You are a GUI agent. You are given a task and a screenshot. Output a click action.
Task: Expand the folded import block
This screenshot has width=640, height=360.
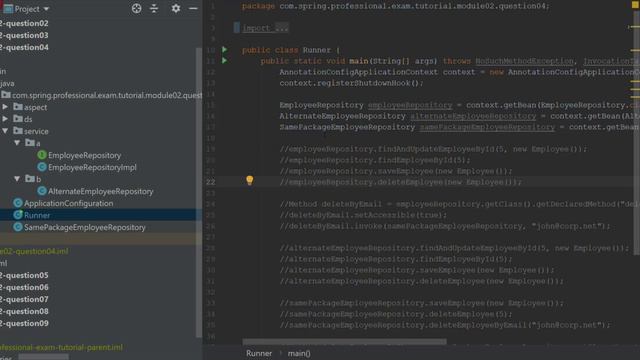[265, 28]
